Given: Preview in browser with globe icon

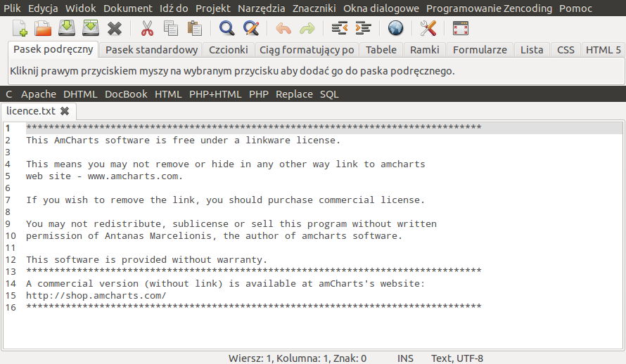Looking at the screenshot, I should point(395,28).
